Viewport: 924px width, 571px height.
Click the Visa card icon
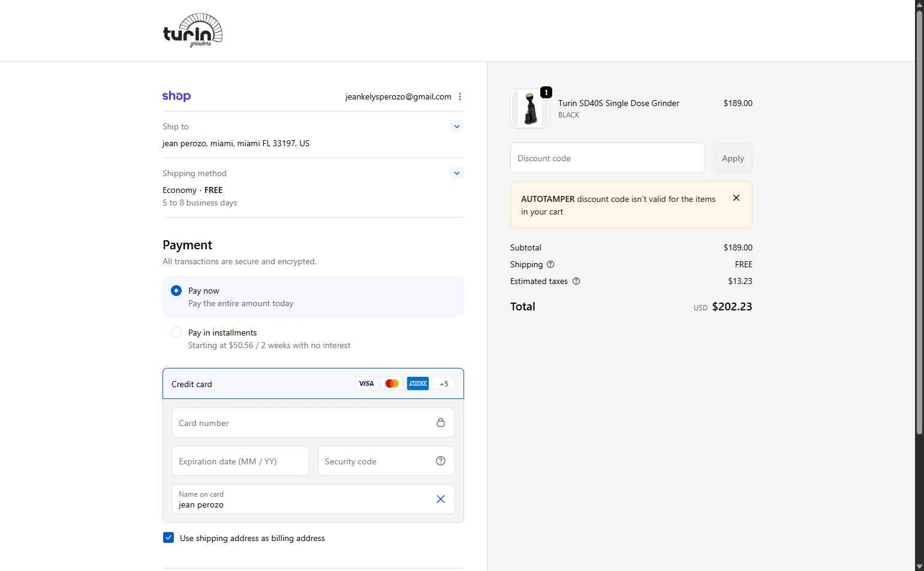tap(366, 383)
